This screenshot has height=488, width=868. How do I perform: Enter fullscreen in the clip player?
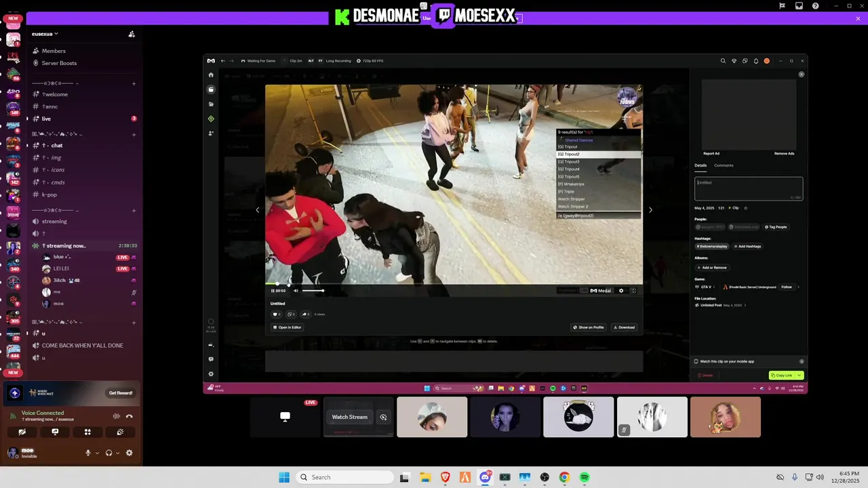tap(633, 291)
